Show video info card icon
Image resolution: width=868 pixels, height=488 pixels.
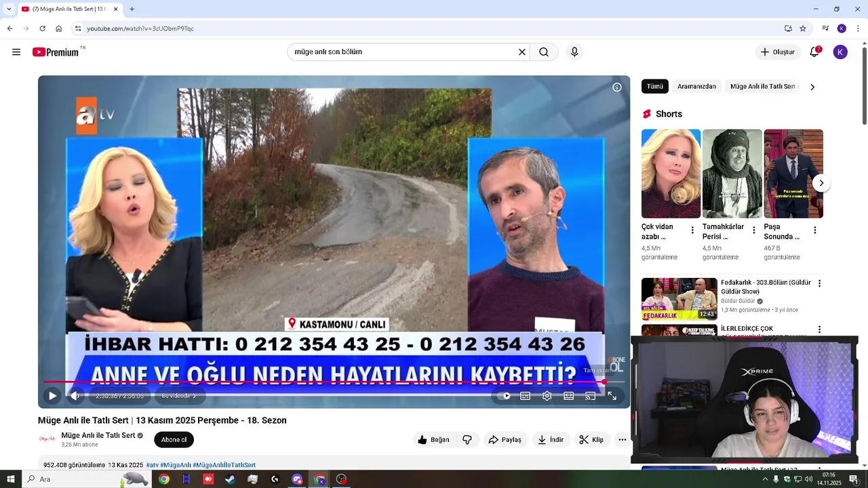pyautogui.click(x=617, y=87)
